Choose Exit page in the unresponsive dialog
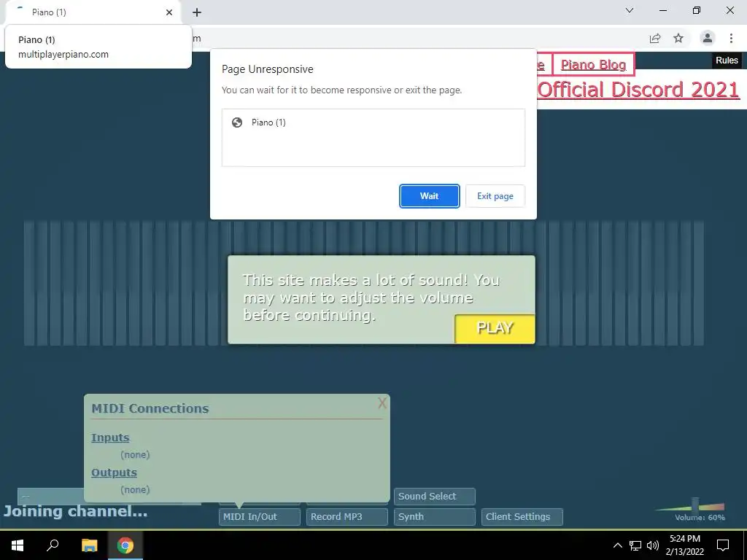This screenshot has height=560, width=747. click(495, 196)
